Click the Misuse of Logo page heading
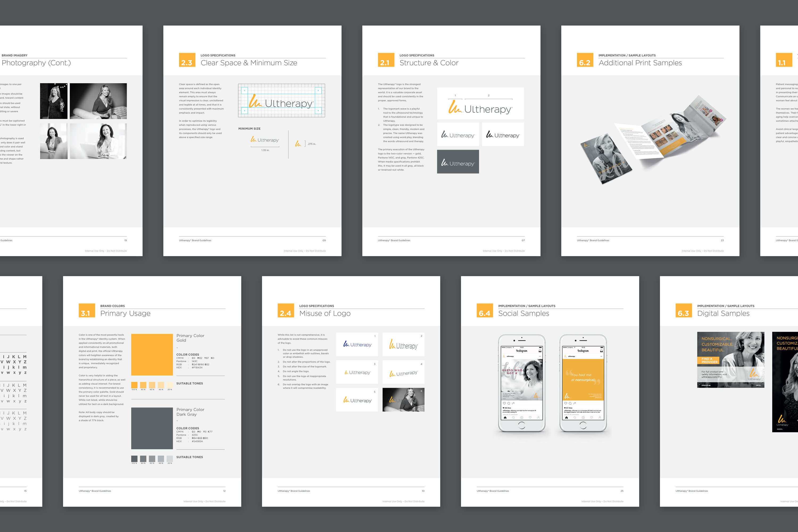 (325, 313)
